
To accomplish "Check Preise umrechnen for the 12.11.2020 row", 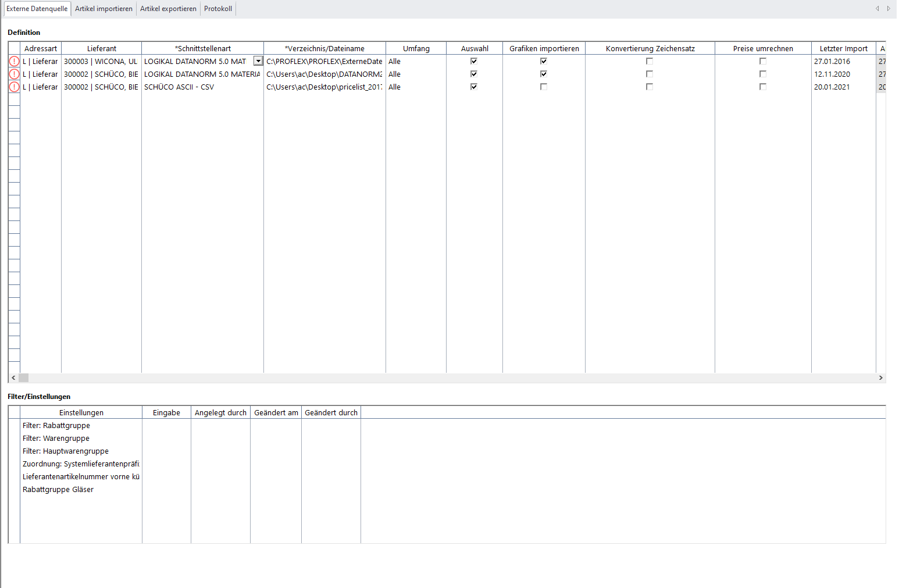I will [x=763, y=74].
